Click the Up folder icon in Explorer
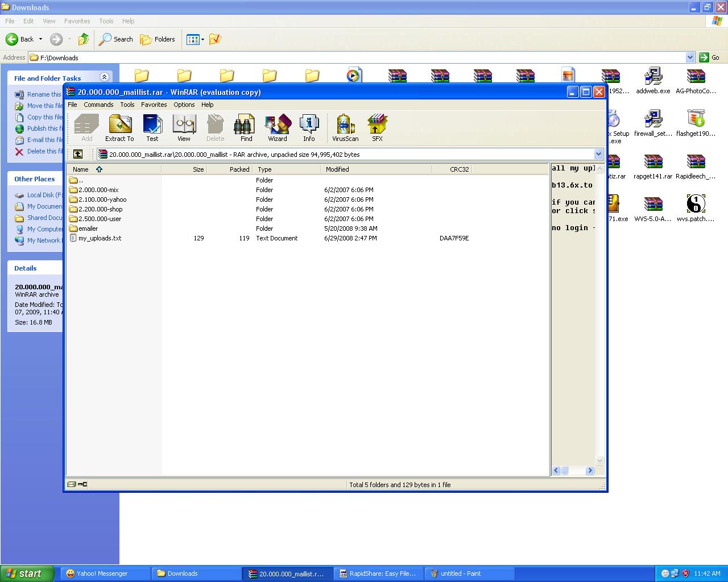The width and height of the screenshot is (728, 582). (x=84, y=39)
